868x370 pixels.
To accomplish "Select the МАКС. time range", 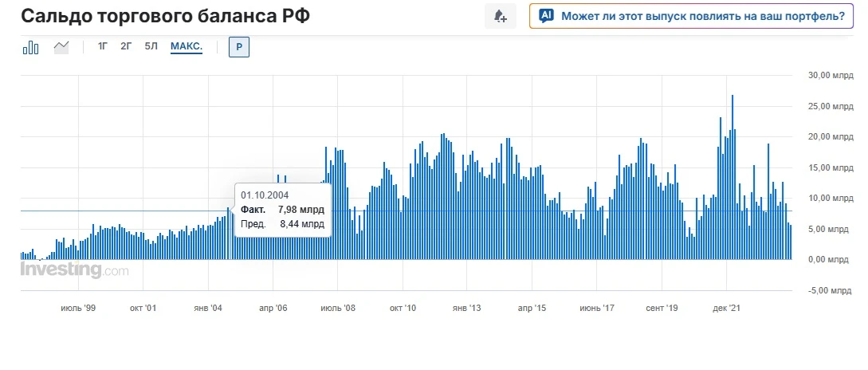I will [x=187, y=46].
